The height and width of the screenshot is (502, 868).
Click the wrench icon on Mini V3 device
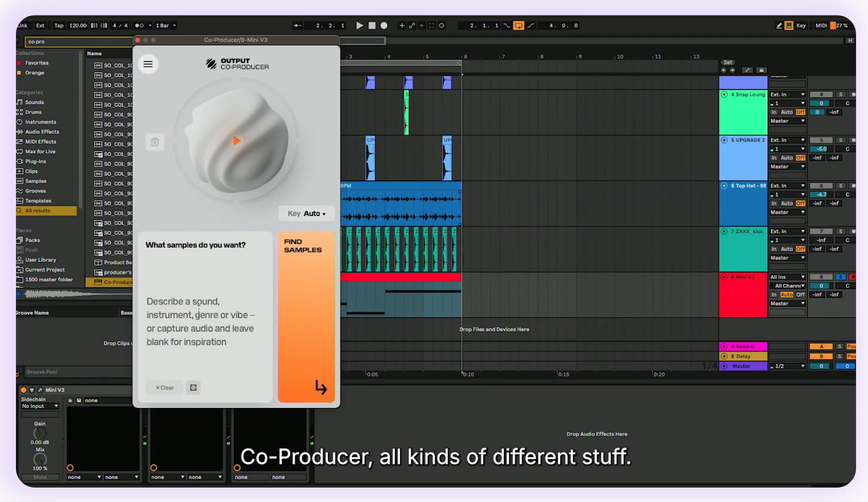tap(40, 390)
